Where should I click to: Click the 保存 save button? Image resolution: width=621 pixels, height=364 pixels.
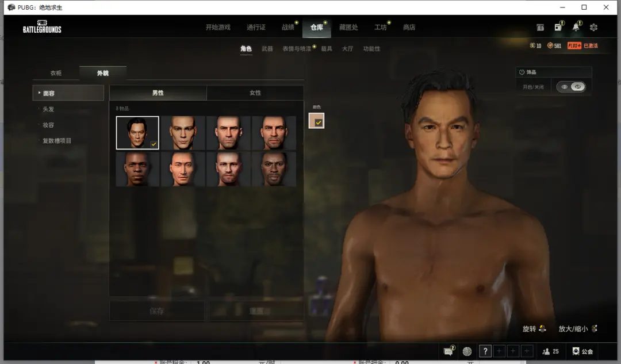(x=157, y=311)
